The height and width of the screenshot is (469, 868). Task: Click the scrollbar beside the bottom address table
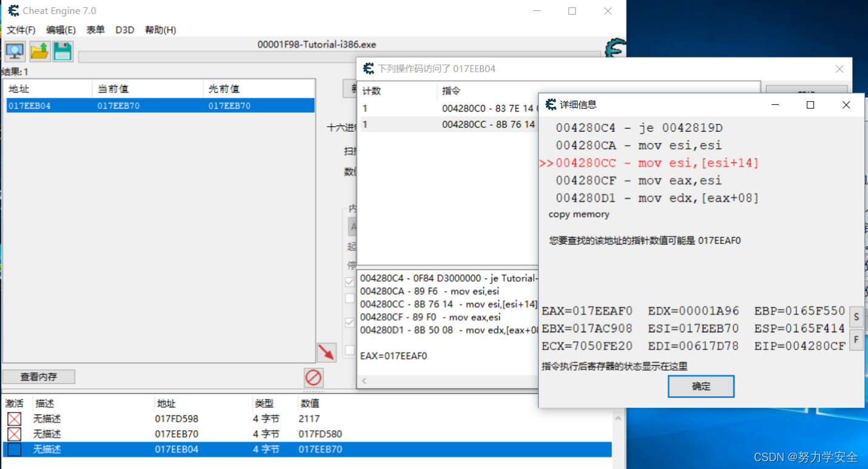pos(619,425)
